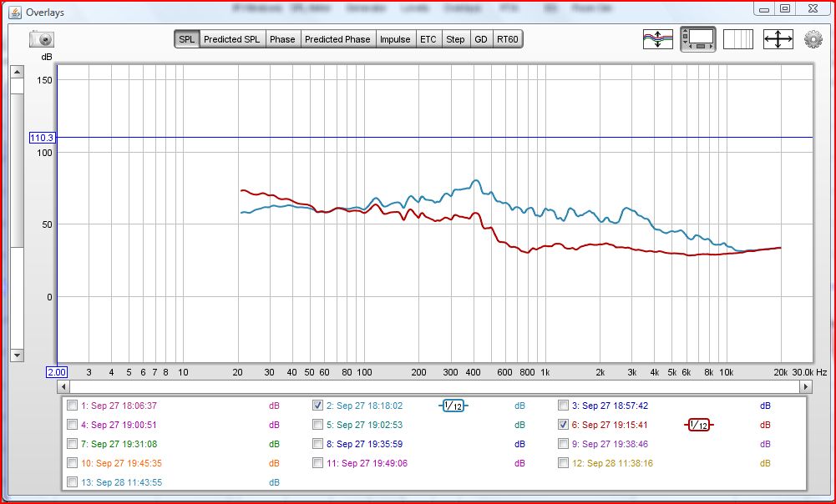Switch to Impulse tab

[395, 39]
